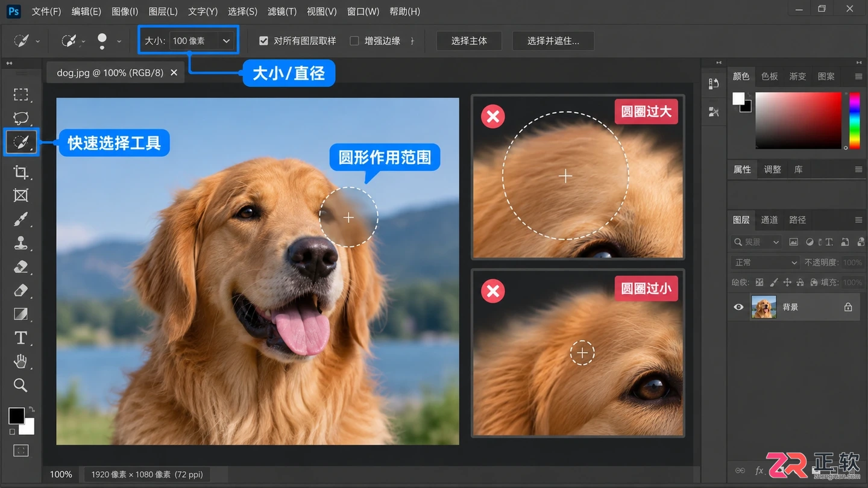Select the Crop tool

[x=21, y=172]
